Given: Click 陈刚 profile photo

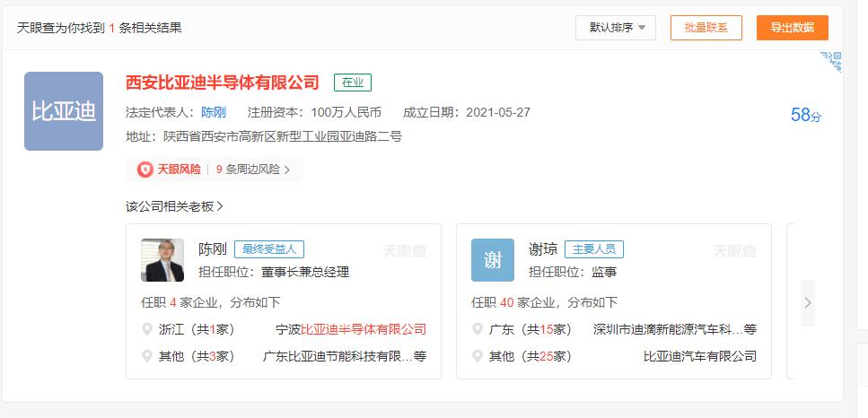Looking at the screenshot, I should [162, 260].
